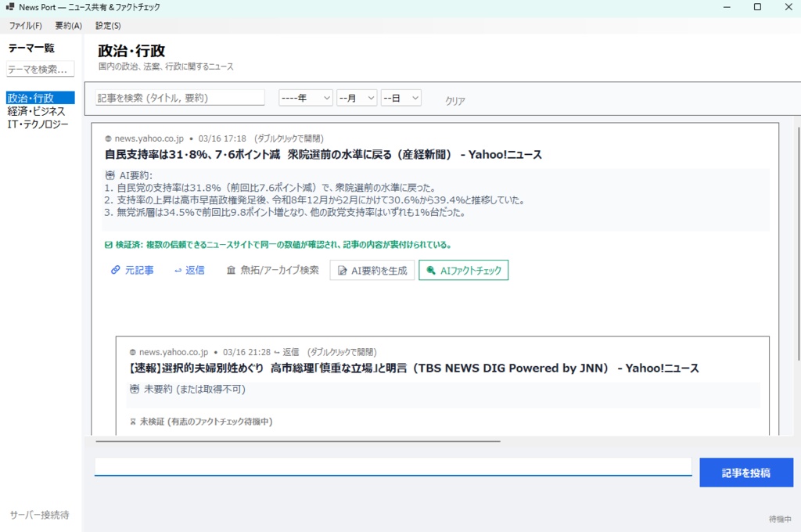Image resolution: width=801 pixels, height=532 pixels.
Task: Open the 要約(A) menu
Action: click(68, 25)
